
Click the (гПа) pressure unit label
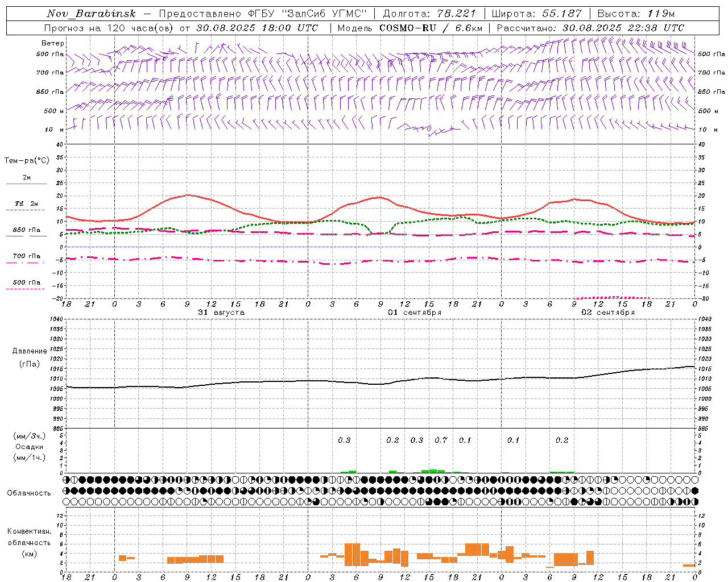coord(30,364)
